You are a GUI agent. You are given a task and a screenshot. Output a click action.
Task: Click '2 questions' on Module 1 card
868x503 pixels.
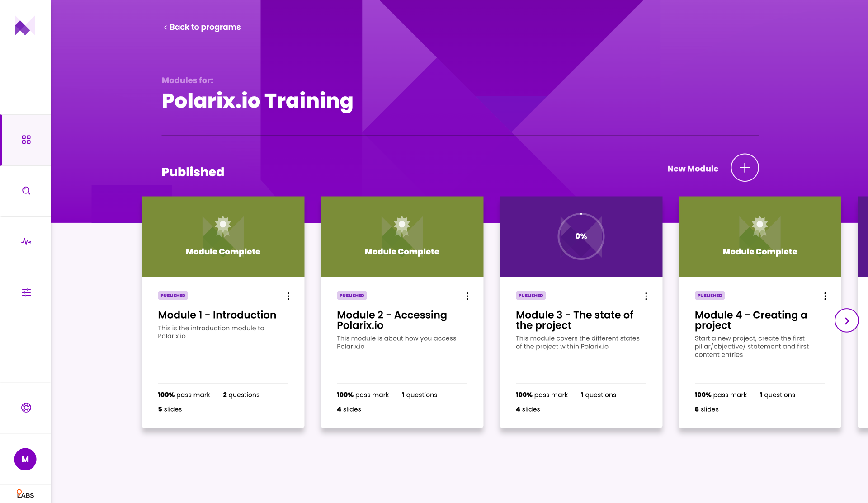click(x=241, y=395)
